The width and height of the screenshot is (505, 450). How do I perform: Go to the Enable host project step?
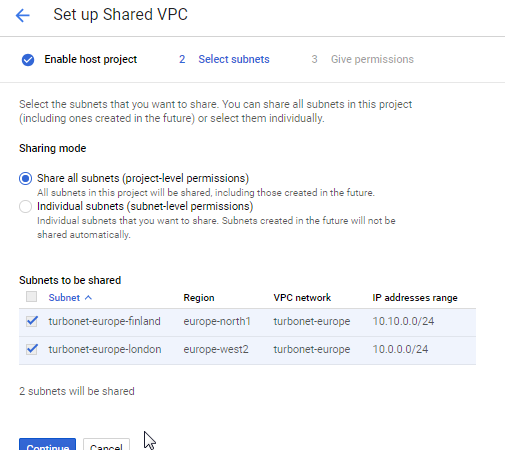91,59
